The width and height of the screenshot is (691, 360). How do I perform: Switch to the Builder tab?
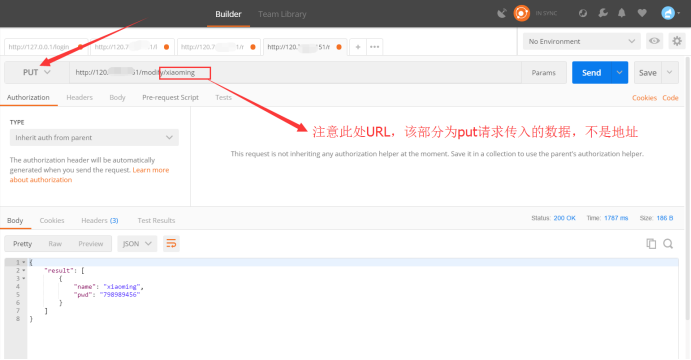[x=228, y=14]
